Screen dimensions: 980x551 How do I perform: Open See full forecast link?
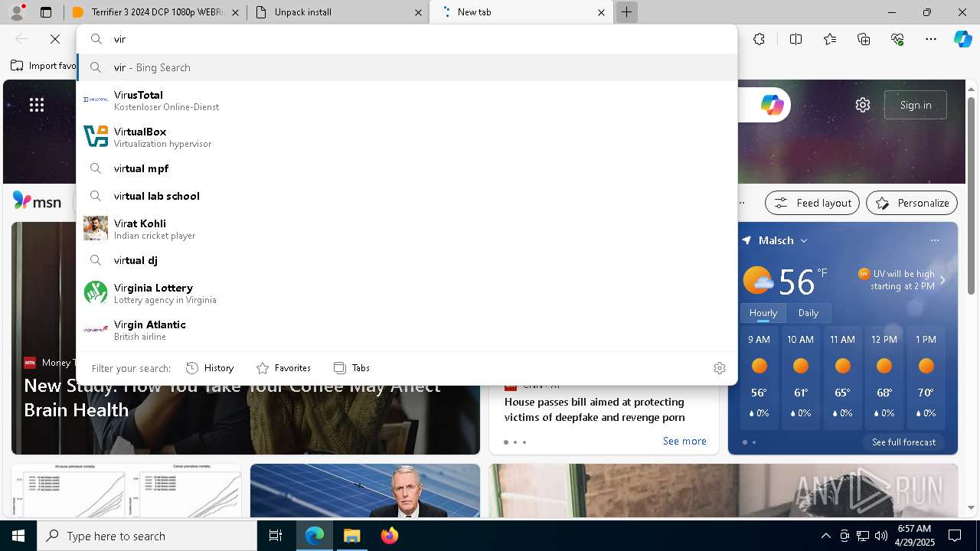click(903, 442)
